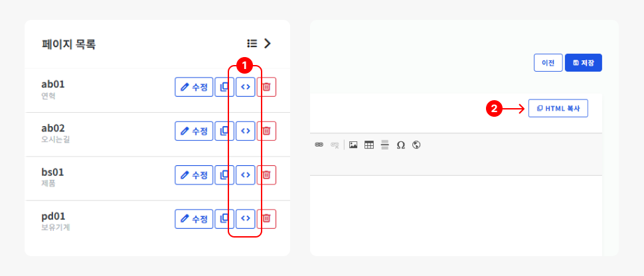Go back with the 이전 button
The height and width of the screenshot is (276, 644).
(548, 63)
